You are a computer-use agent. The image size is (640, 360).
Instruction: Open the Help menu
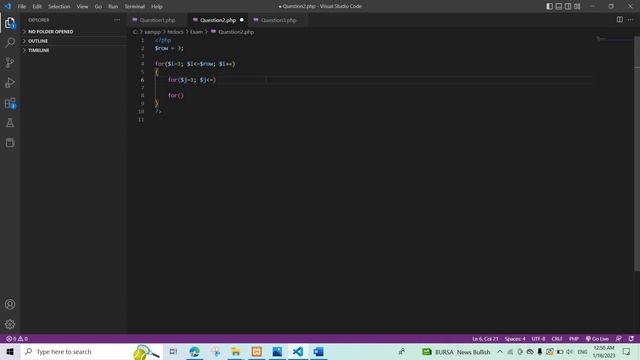pyautogui.click(x=157, y=6)
